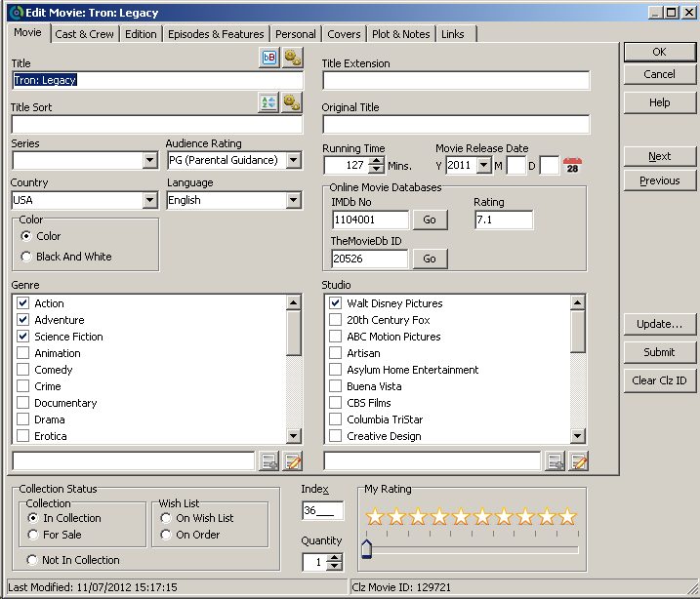The height and width of the screenshot is (599, 700).
Task: Click the edit genre pencil icon
Action: click(x=293, y=461)
